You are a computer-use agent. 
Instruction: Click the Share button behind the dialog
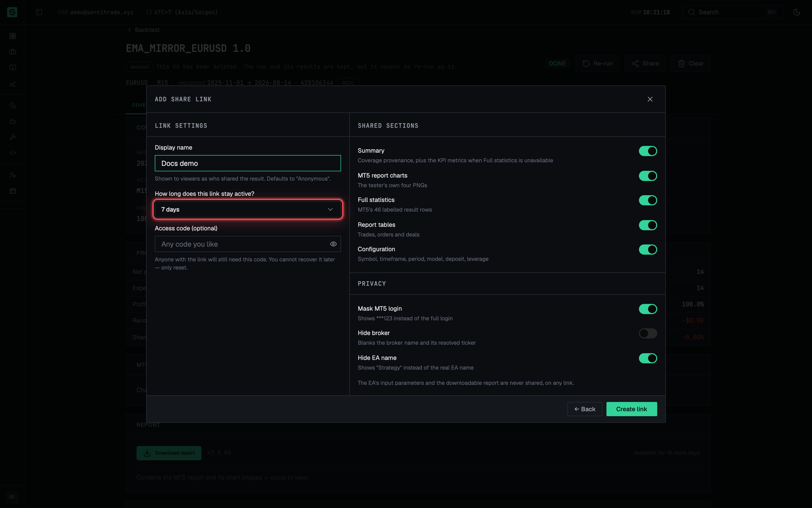tap(645, 63)
